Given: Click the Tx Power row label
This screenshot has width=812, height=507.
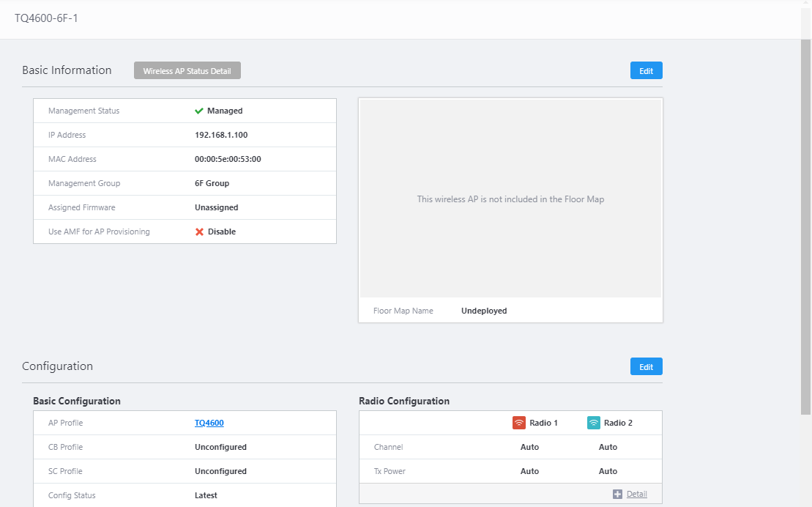Looking at the screenshot, I should coord(390,471).
